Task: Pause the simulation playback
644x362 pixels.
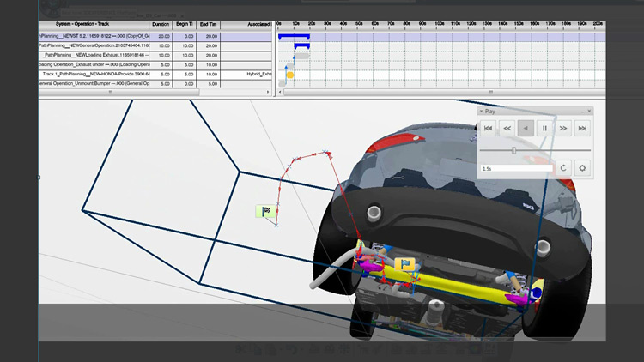Action: 544,128
